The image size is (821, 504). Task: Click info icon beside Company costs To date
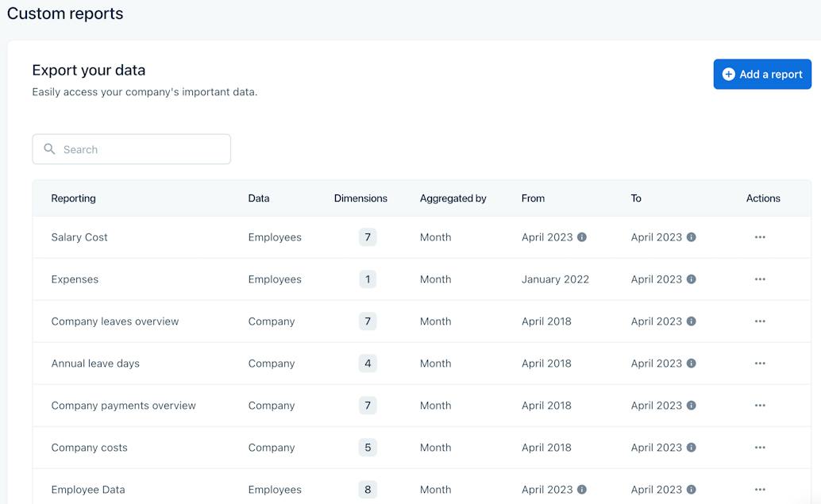[x=691, y=448]
